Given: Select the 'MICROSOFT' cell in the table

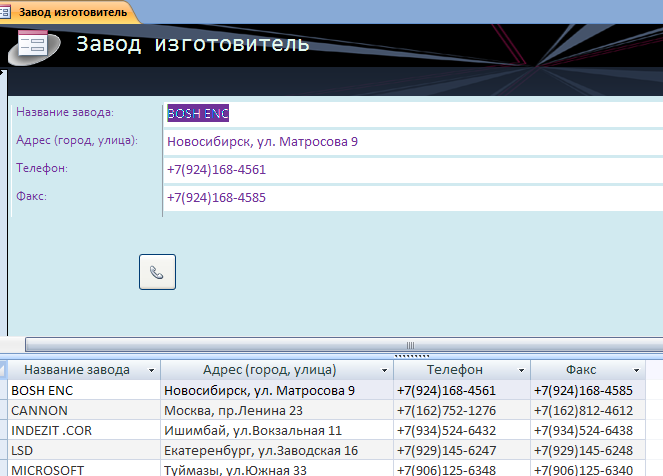Looking at the screenshot, I should pyautogui.click(x=84, y=468).
